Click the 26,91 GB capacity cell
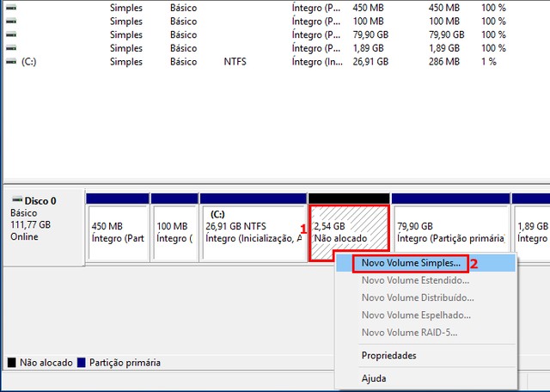 pos(370,62)
